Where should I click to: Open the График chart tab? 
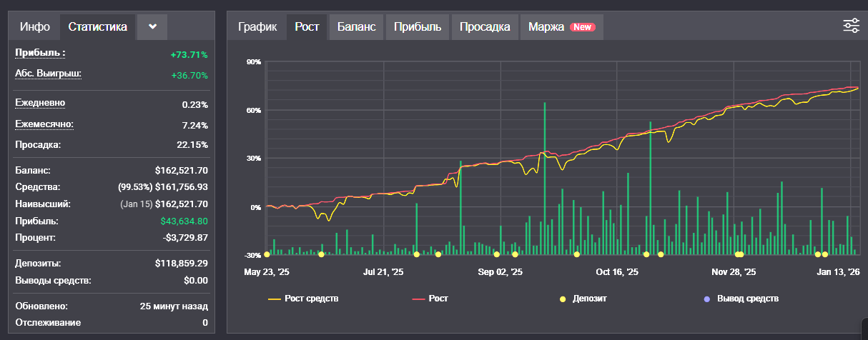tap(257, 27)
